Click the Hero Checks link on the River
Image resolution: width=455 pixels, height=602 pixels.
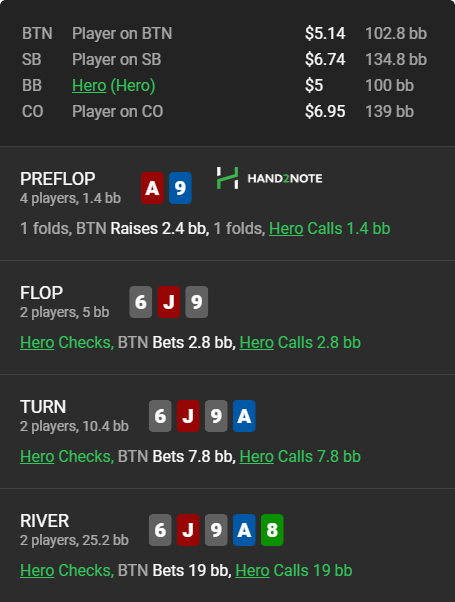tap(67, 571)
